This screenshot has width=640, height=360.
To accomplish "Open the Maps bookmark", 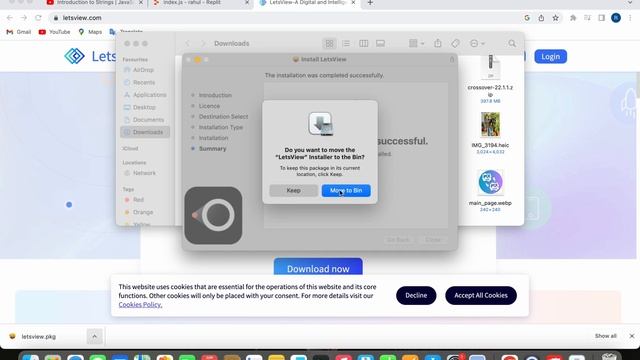I will (x=90, y=32).
